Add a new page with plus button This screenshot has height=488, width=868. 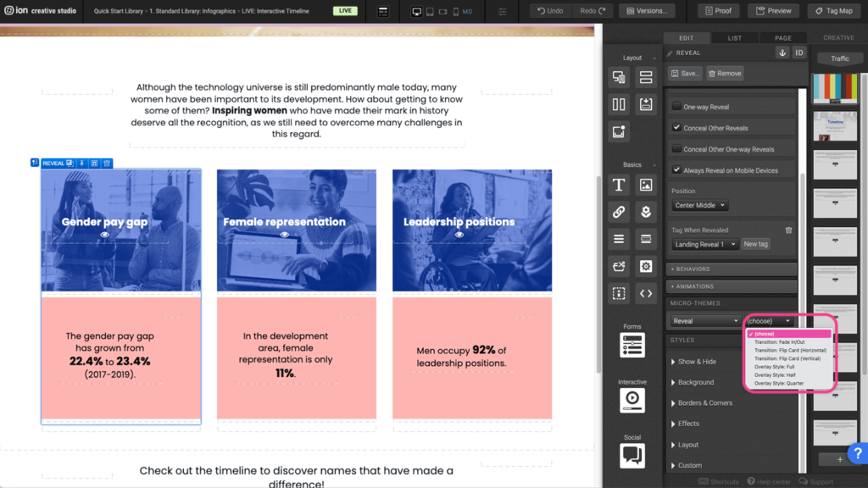840,459
